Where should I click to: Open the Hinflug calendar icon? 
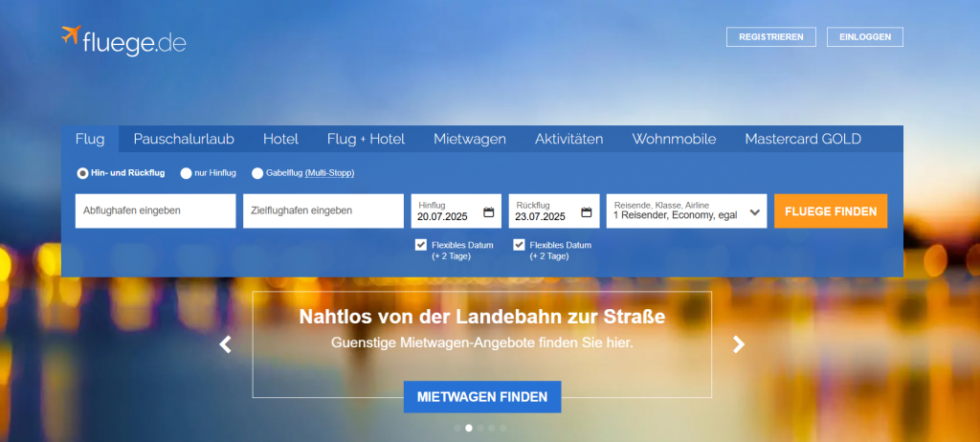(488, 212)
